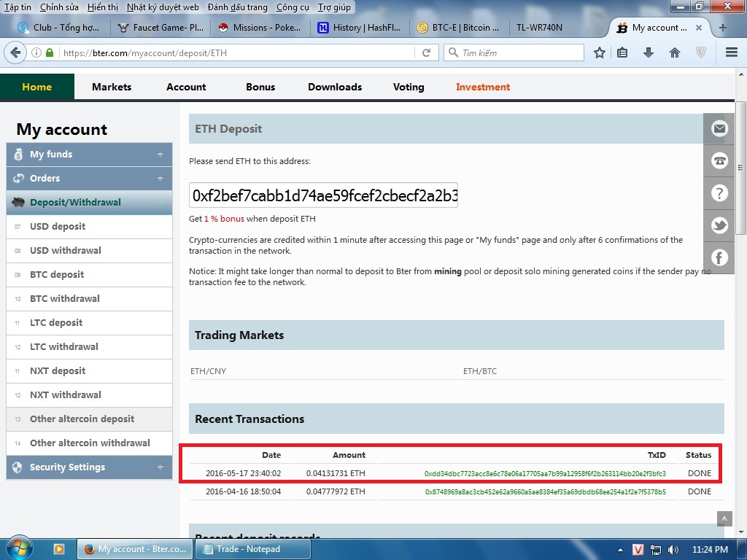The width and height of the screenshot is (747, 560).
Task: Close the My account tab
Action: click(x=698, y=28)
